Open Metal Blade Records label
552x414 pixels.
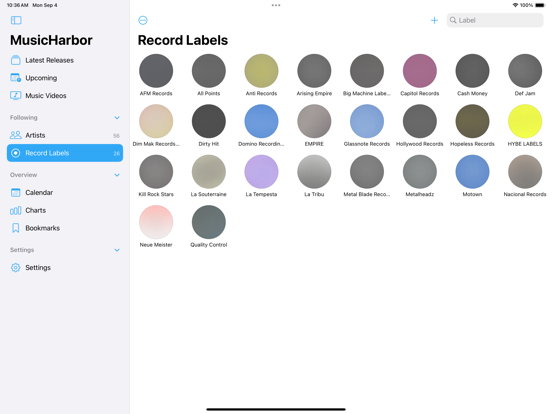click(x=367, y=172)
